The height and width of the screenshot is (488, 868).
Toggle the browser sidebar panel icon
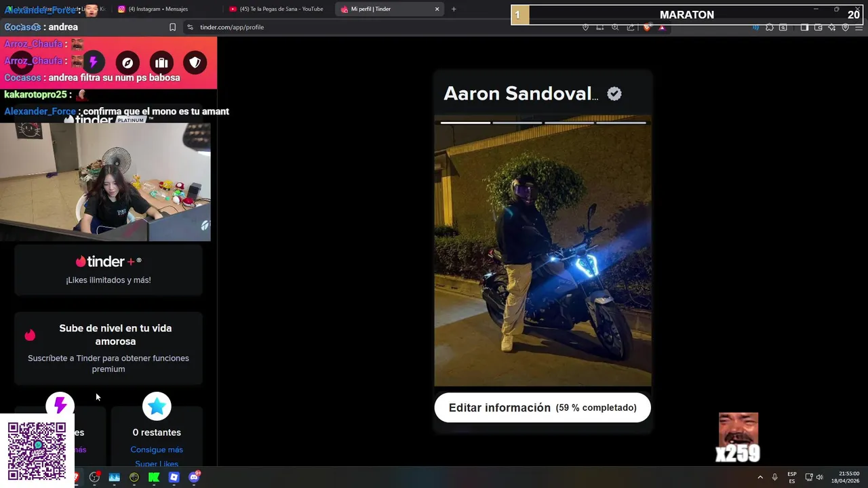click(804, 27)
